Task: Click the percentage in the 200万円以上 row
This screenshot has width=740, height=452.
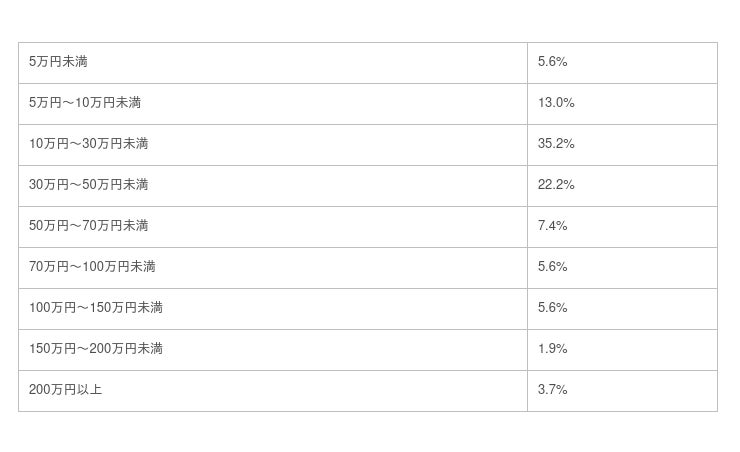Action: tap(552, 390)
